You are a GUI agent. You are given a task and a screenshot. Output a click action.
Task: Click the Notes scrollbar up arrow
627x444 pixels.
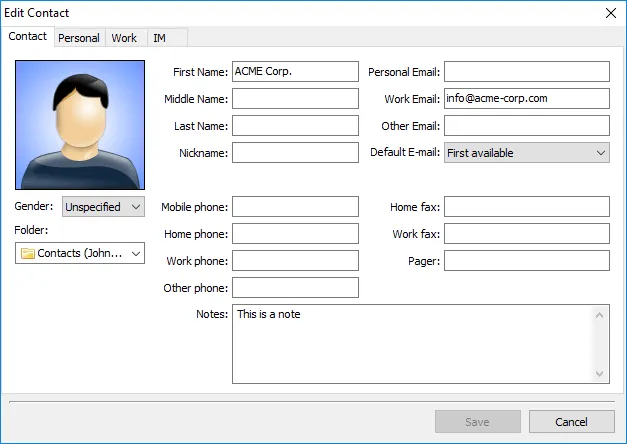[x=600, y=315]
